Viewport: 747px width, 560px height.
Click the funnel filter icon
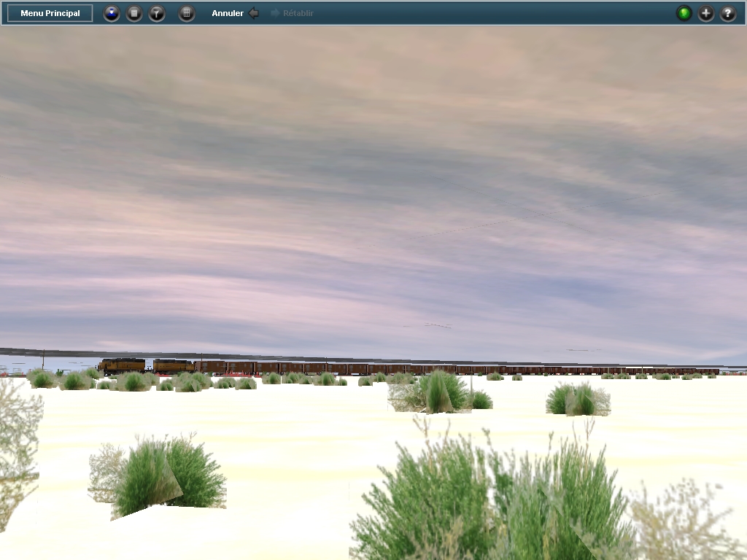pyautogui.click(x=157, y=13)
